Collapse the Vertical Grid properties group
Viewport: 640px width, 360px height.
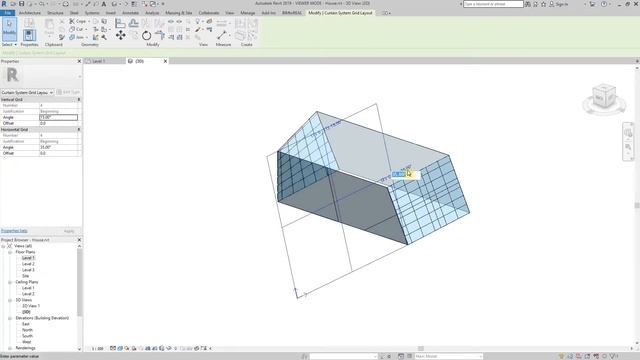tap(79, 100)
